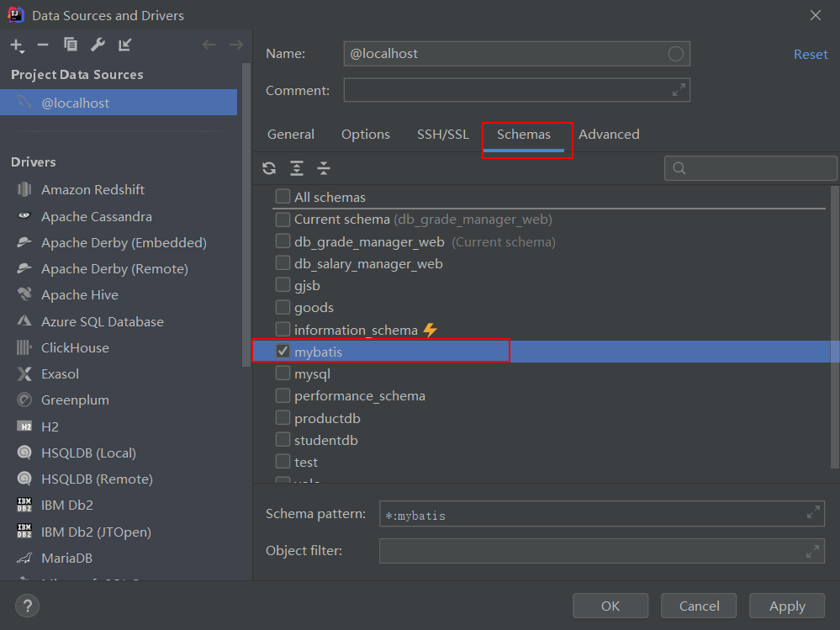Click the schema search box
The height and width of the screenshot is (630, 840).
(x=751, y=168)
